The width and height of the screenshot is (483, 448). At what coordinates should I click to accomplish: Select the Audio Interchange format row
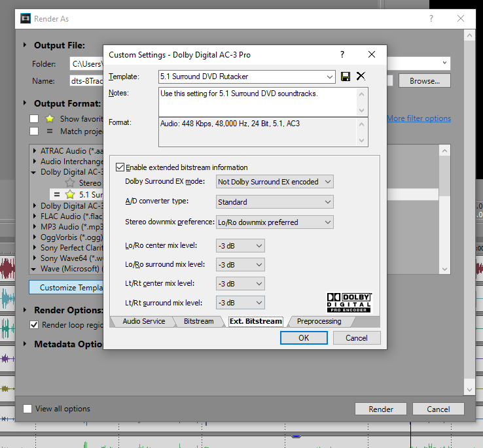click(x=72, y=162)
